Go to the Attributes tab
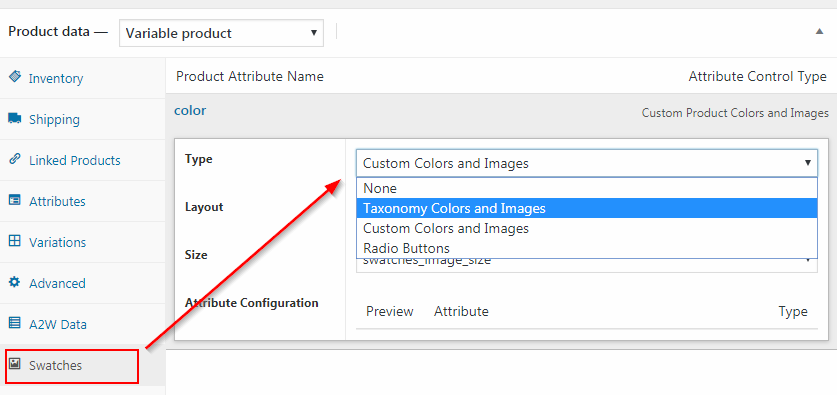This screenshot has width=837, height=395. [83, 201]
